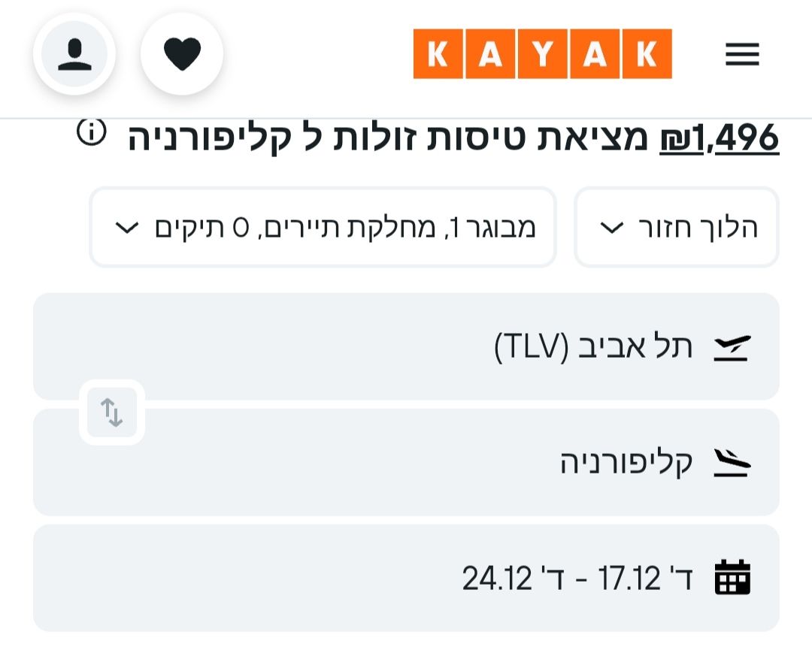812x659 pixels.
Task: Open the הלוך חזור trip type dropdown
Action: tap(677, 227)
